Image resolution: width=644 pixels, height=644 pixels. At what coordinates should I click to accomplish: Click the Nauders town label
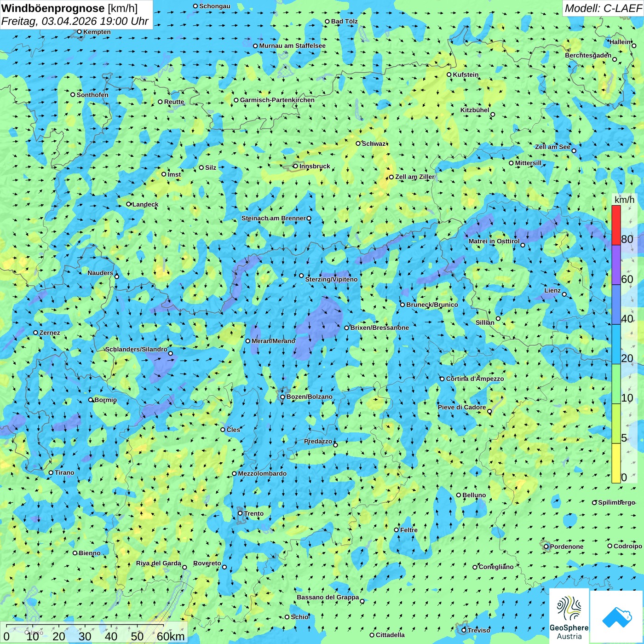click(x=100, y=273)
